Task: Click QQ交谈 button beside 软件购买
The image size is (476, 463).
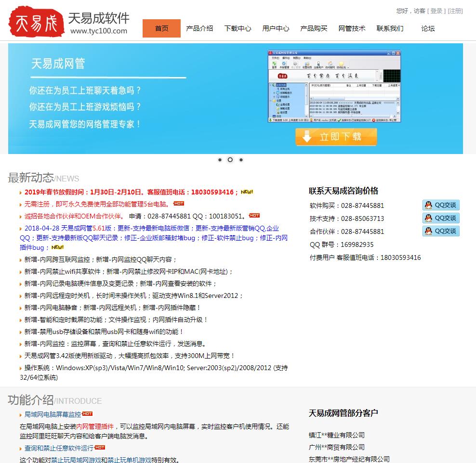Action: click(x=441, y=206)
